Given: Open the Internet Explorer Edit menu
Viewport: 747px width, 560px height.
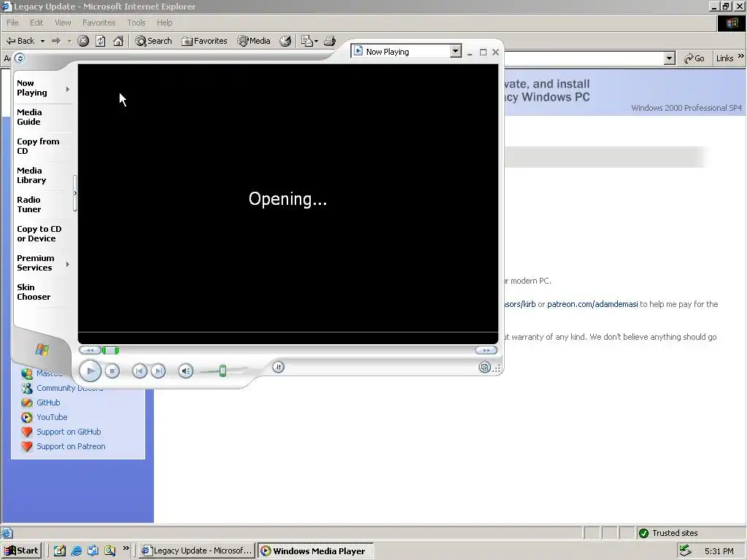Looking at the screenshot, I should coord(36,23).
